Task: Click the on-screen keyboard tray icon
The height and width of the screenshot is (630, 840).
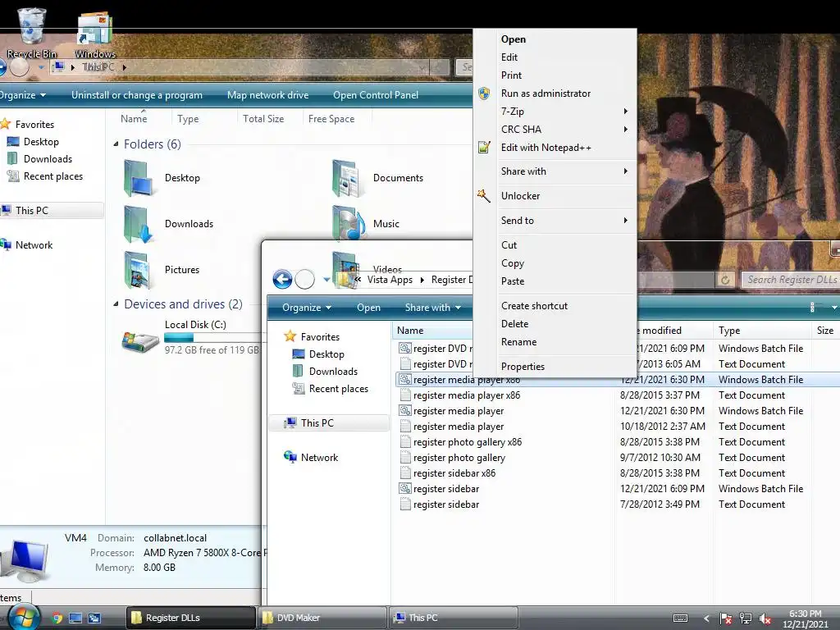Action: (680, 619)
